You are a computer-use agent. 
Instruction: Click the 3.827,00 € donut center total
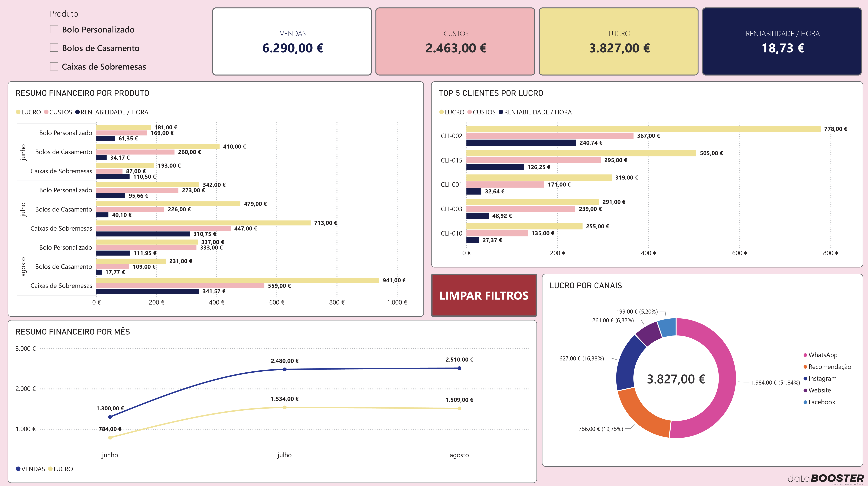click(x=676, y=379)
